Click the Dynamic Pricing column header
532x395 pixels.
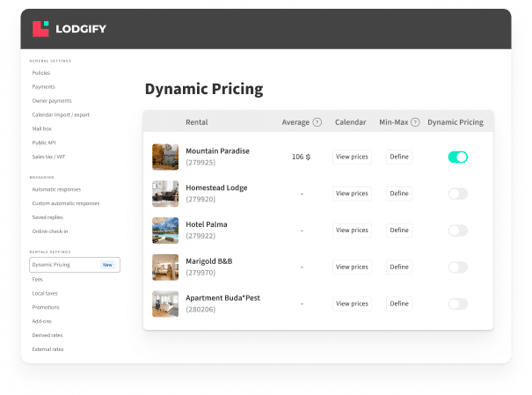point(455,122)
